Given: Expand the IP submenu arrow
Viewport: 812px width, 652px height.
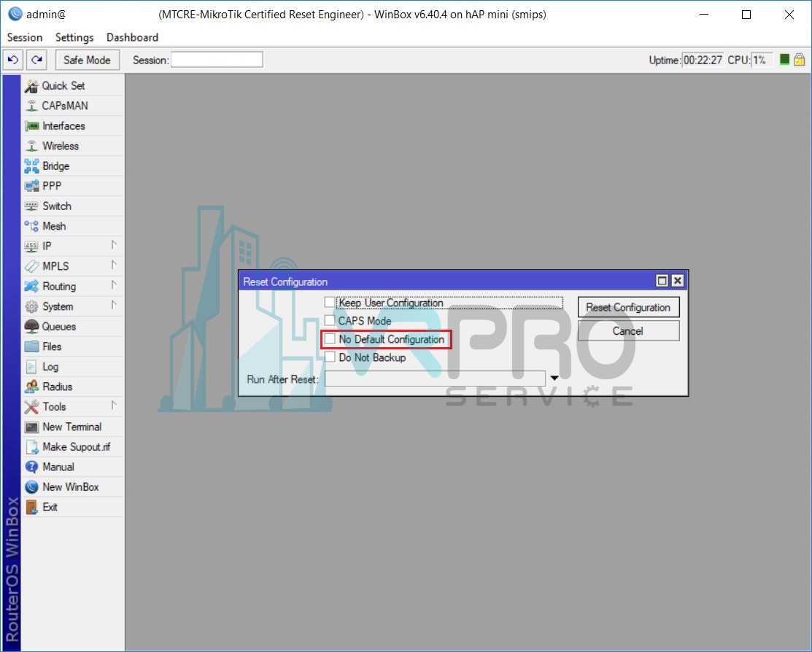Looking at the screenshot, I should click(114, 246).
